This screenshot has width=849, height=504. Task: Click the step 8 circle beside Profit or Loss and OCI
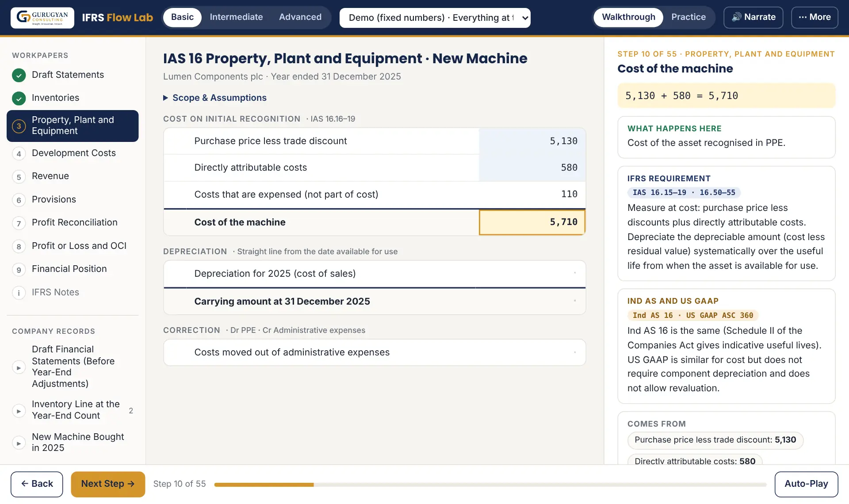click(19, 247)
